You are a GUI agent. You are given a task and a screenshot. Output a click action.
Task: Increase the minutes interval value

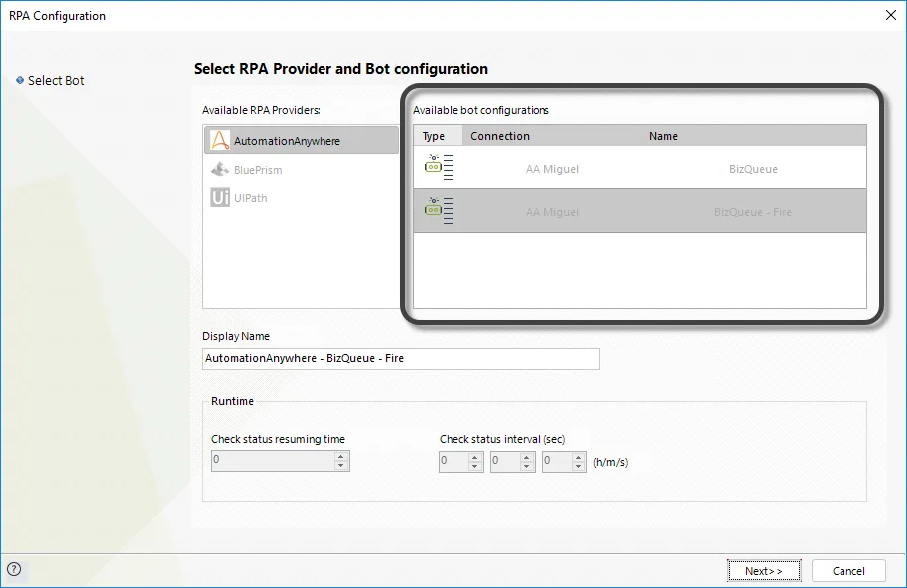[526, 457]
